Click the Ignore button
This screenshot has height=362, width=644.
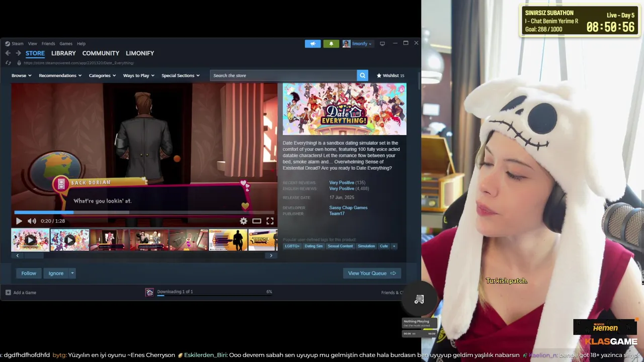pos(56,273)
